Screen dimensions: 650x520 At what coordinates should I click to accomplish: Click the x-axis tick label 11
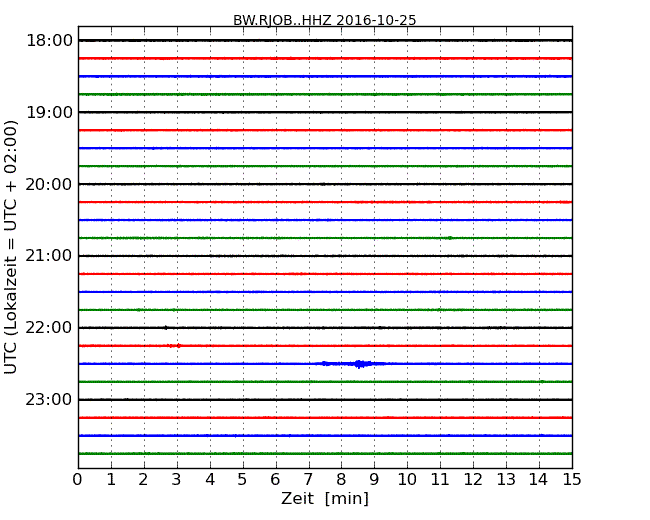coord(440,479)
